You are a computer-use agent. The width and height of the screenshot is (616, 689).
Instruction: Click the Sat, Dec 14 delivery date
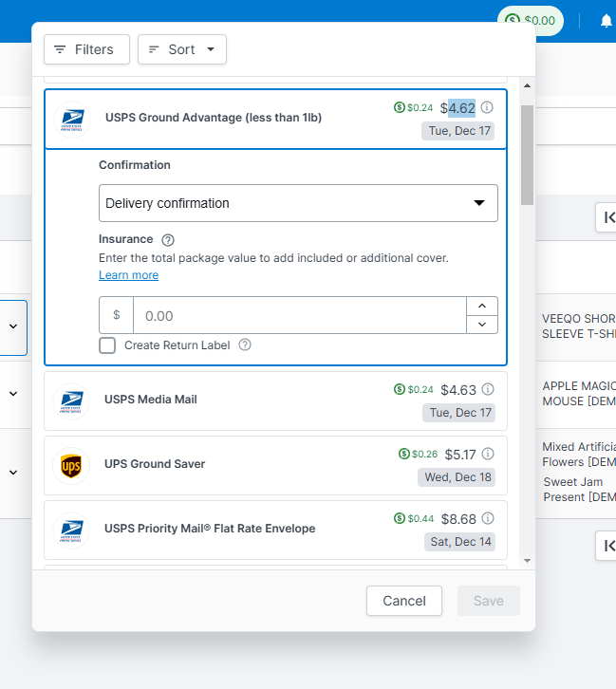[x=460, y=542]
